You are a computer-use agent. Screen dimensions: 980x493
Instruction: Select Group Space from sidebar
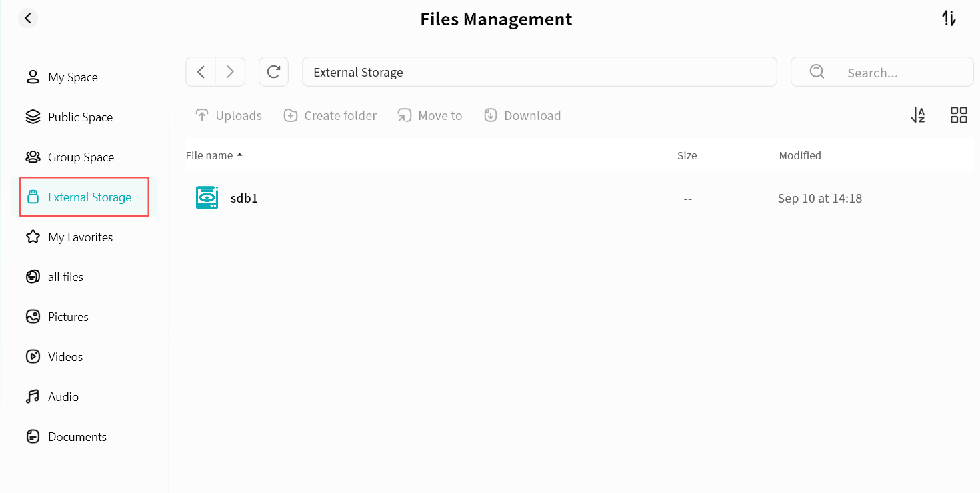point(81,157)
